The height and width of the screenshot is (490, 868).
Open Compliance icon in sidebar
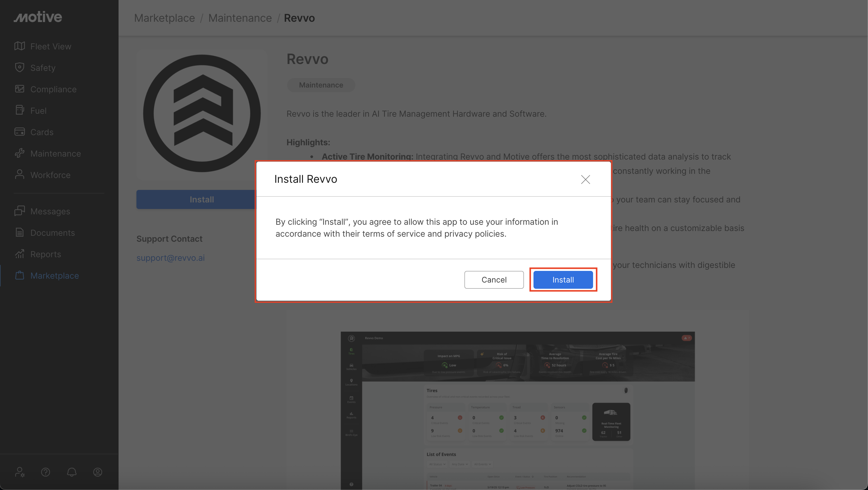click(x=20, y=89)
